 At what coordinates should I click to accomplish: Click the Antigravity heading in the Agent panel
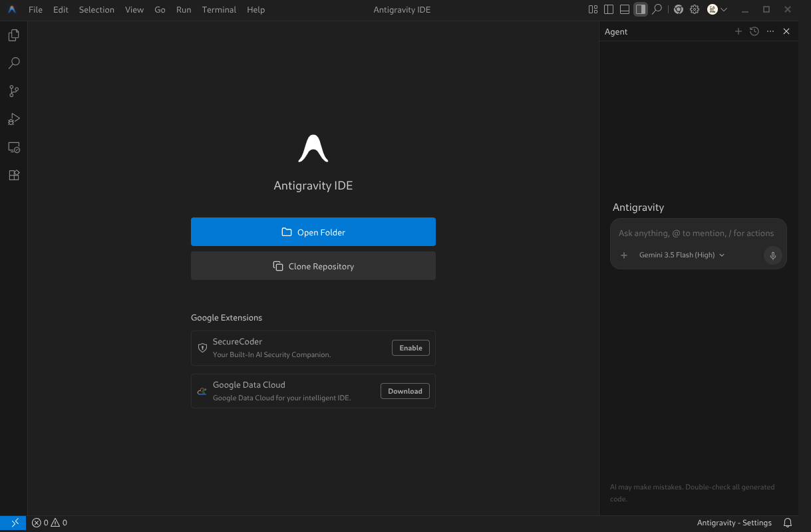(x=638, y=207)
